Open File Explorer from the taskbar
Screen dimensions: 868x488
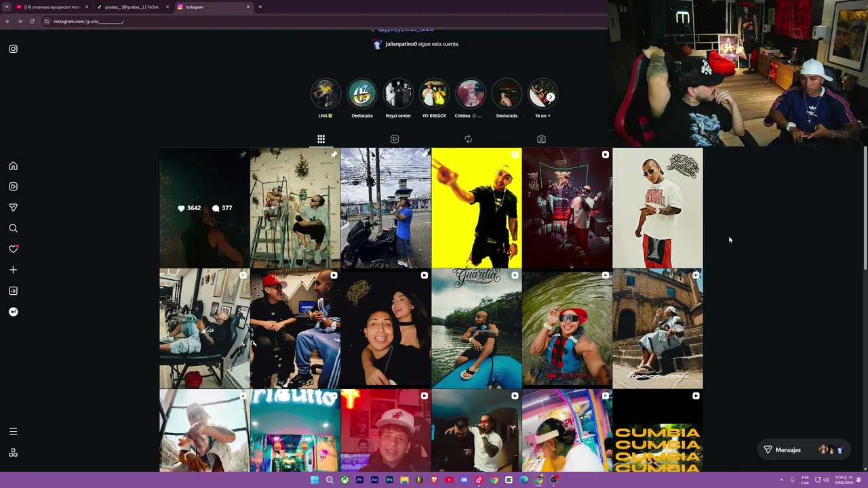click(x=404, y=480)
